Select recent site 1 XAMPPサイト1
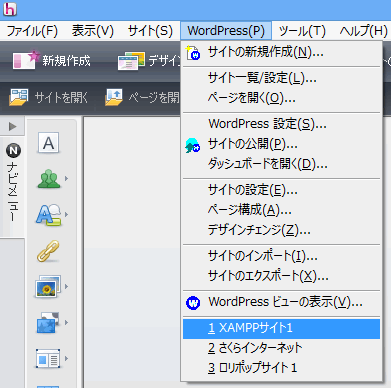This screenshot has height=388, width=391. 281,329
